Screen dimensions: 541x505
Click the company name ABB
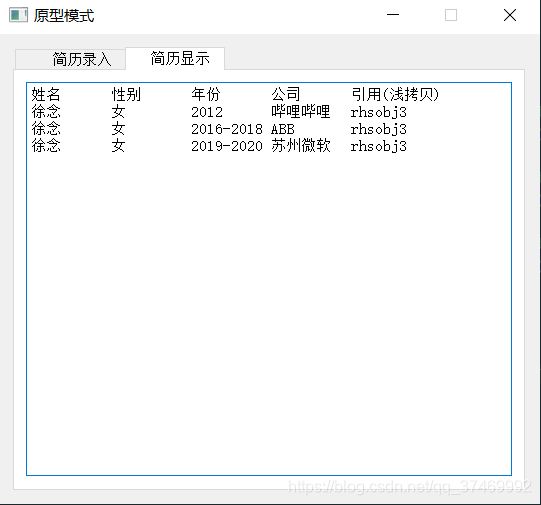point(283,129)
